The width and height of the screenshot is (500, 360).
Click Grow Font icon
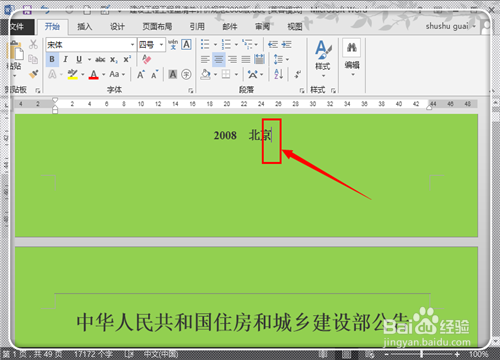pos(141,74)
